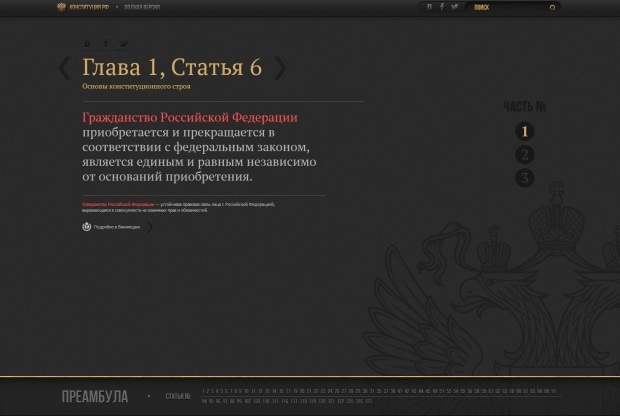Click the Facebook icon in top bar
This screenshot has height=416, width=620.
point(442,7)
